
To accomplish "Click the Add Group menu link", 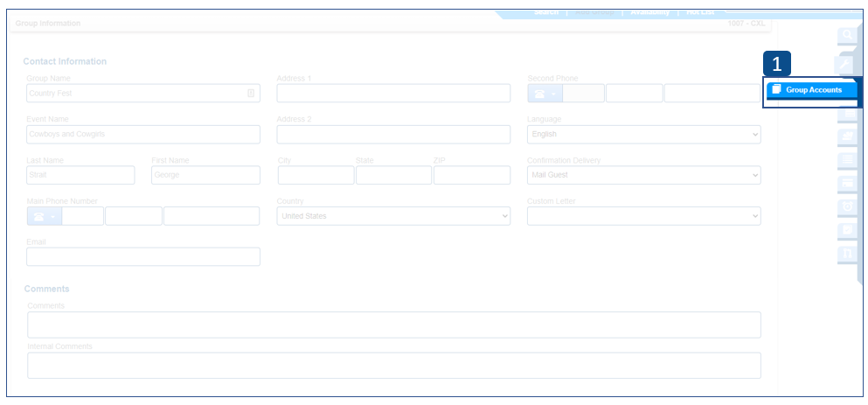I will coord(594,12).
